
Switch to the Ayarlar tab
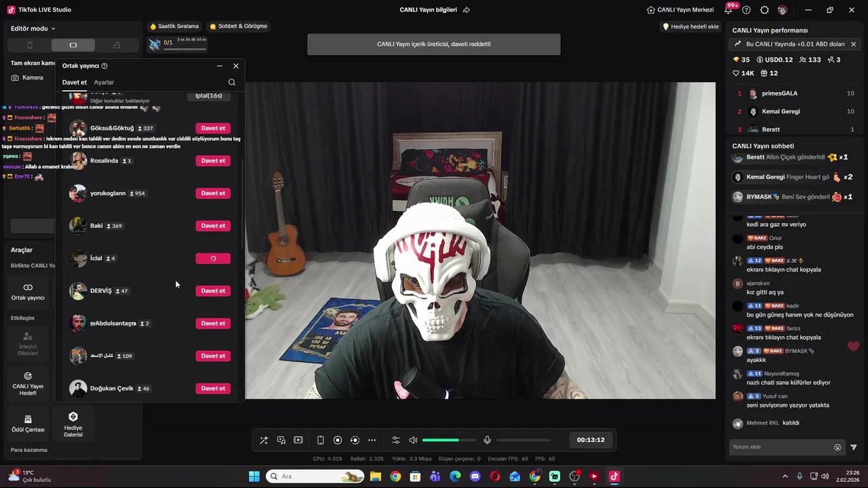104,83
